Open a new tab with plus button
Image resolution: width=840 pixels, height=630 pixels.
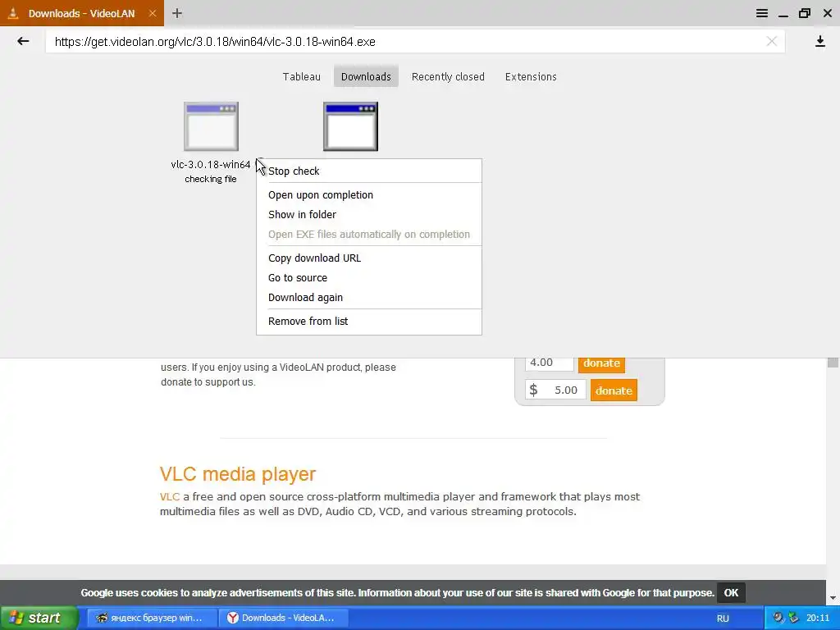click(x=177, y=13)
